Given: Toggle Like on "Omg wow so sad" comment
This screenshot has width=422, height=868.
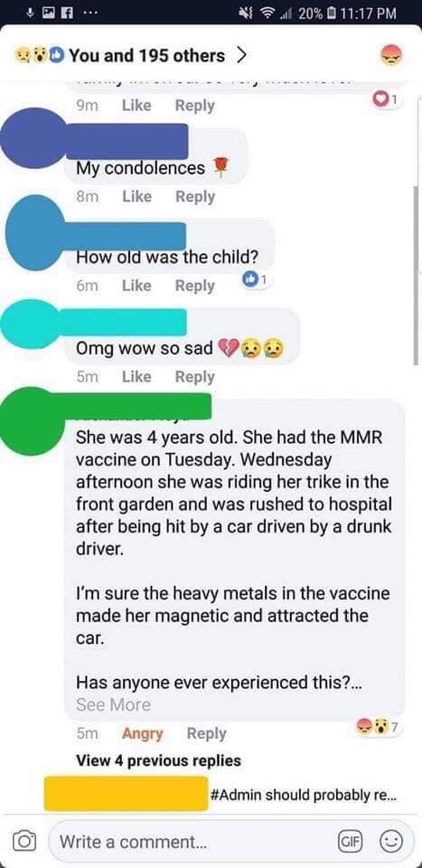Looking at the screenshot, I should click(136, 376).
